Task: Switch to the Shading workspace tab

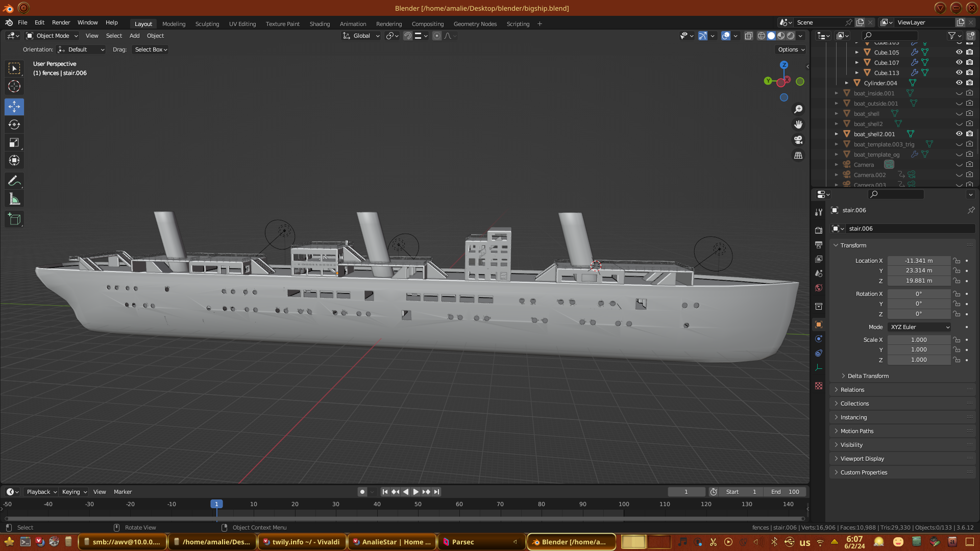Action: coord(320,24)
